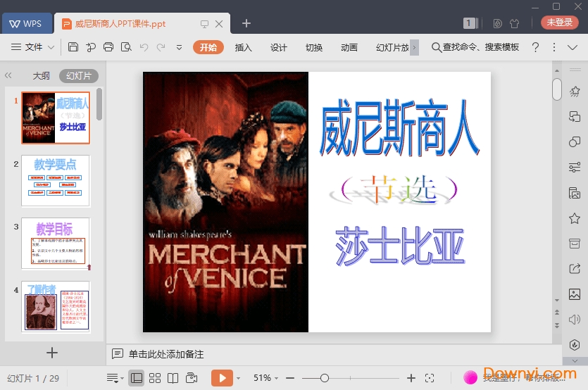Image resolution: width=588 pixels, height=390 pixels.
Task: Collapse the ribbon with the chevron
Action: tap(573, 47)
